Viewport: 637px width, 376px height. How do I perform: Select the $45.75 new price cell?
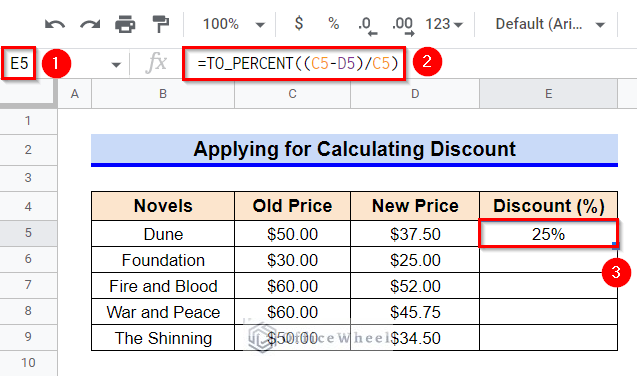click(415, 312)
